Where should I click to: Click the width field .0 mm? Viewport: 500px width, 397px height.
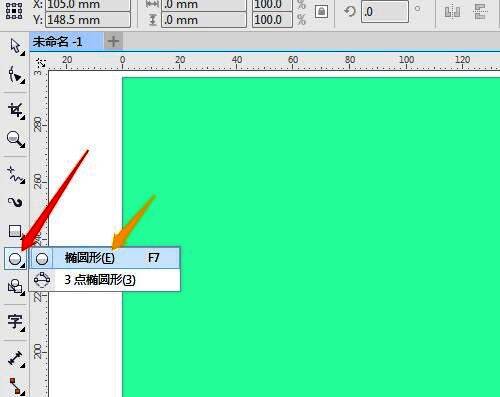point(204,5)
